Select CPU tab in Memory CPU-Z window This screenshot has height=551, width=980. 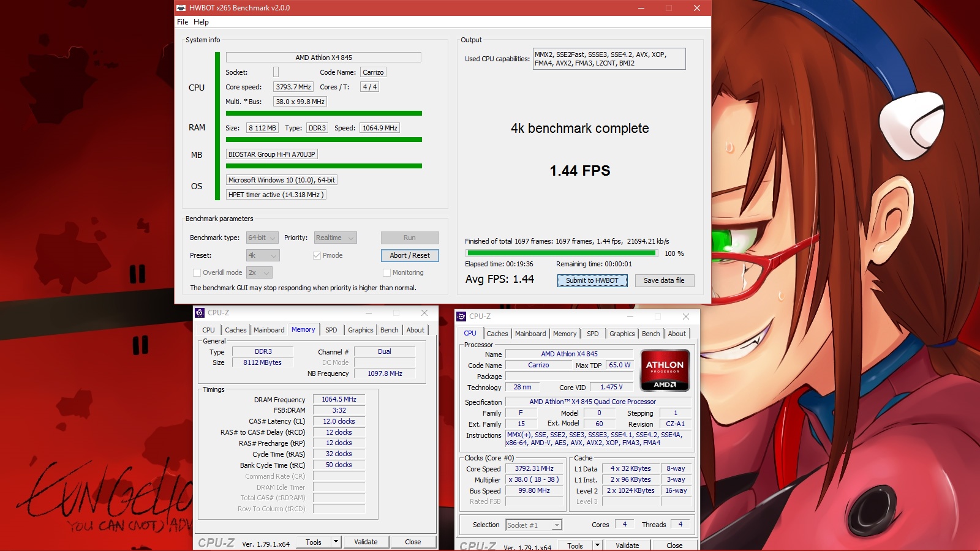tap(209, 330)
